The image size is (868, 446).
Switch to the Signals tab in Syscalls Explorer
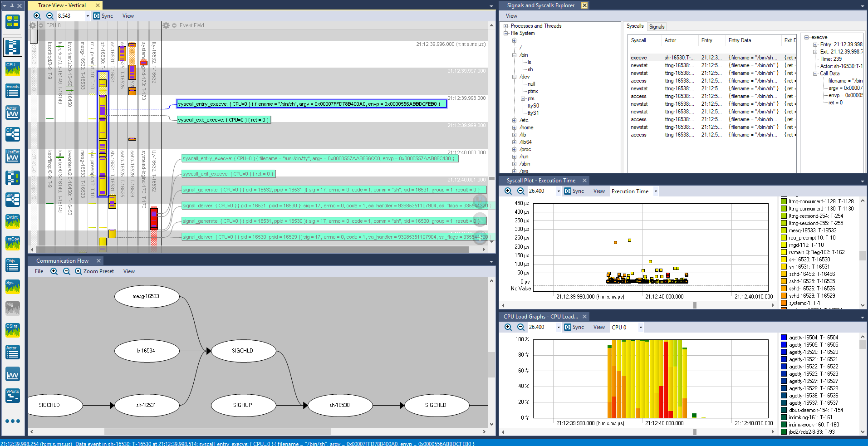(657, 26)
